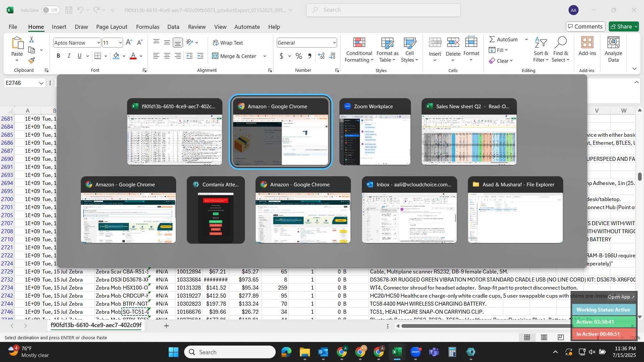Click the Orientation text angle icon
Viewport: 644px width, 362px height.
coord(190,43)
